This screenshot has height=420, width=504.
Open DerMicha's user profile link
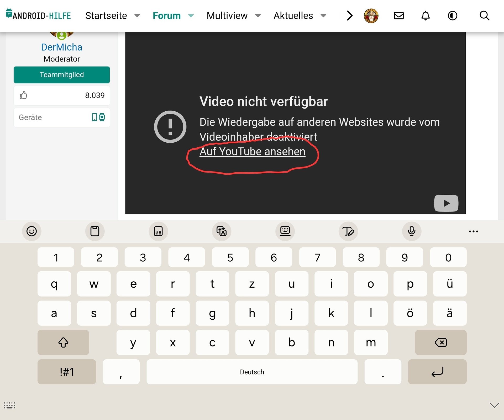[62, 47]
